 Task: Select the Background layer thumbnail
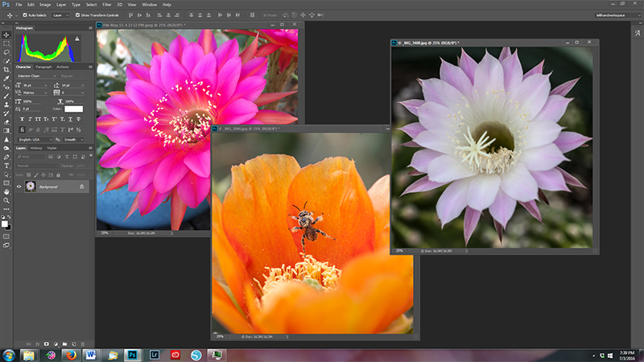coord(31,186)
